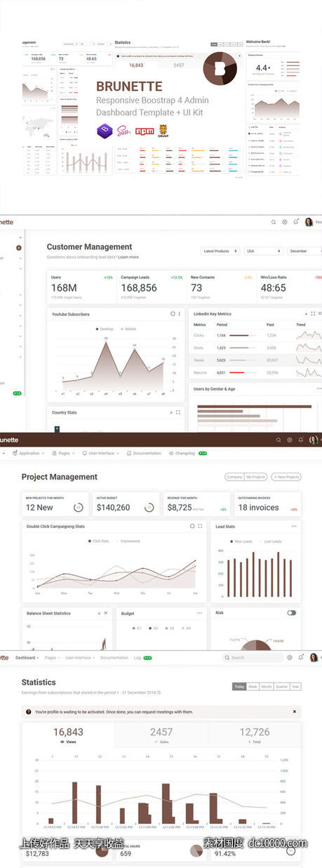
Task: Click refresh circle icon on Youtube Subscribers card
Action: pyautogui.click(x=173, y=314)
